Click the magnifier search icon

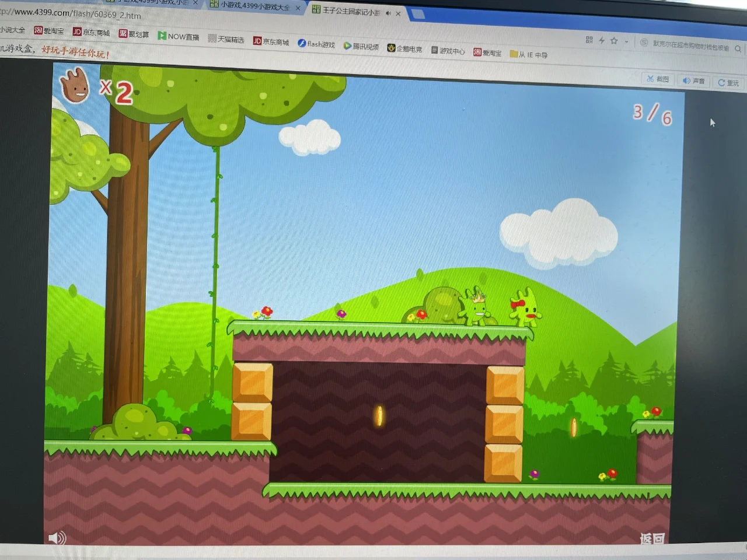coord(738,48)
